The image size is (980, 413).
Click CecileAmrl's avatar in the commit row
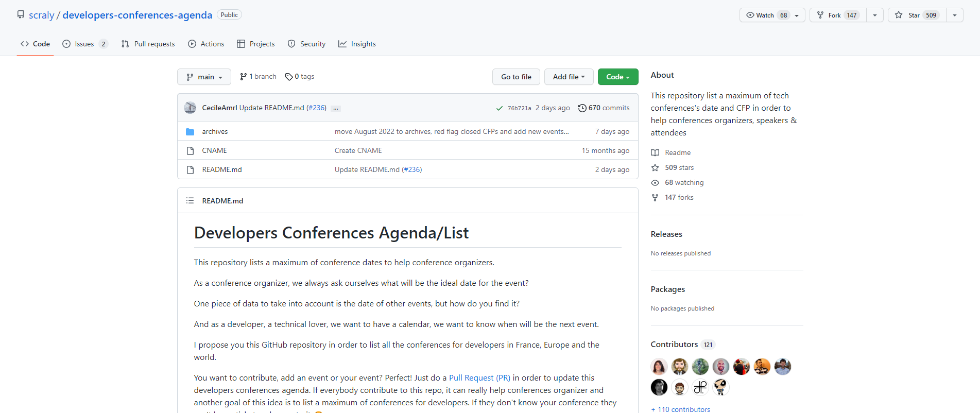tap(190, 108)
